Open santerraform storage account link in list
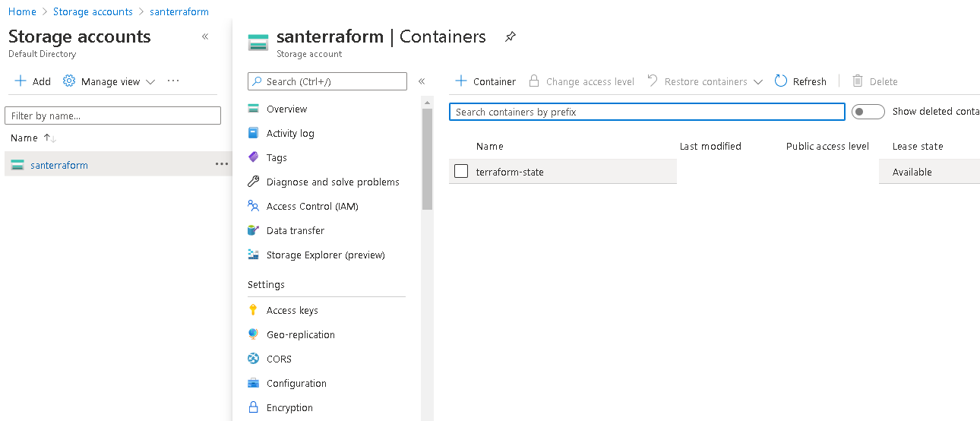This screenshot has width=980, height=421. (59, 165)
